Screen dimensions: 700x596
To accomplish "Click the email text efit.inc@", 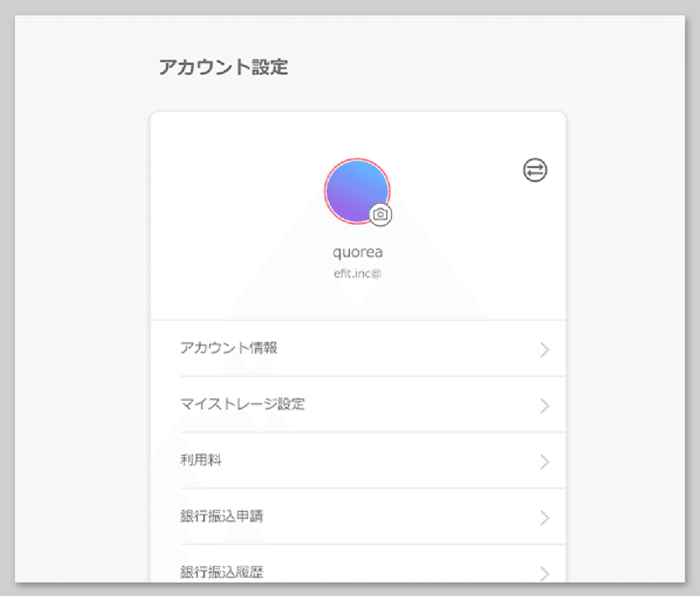I will [x=358, y=274].
